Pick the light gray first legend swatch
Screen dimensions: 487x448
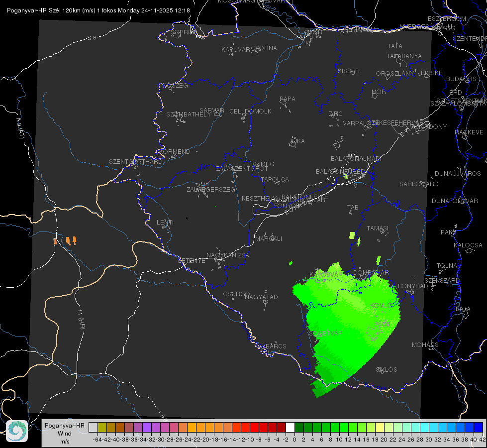click(93, 427)
